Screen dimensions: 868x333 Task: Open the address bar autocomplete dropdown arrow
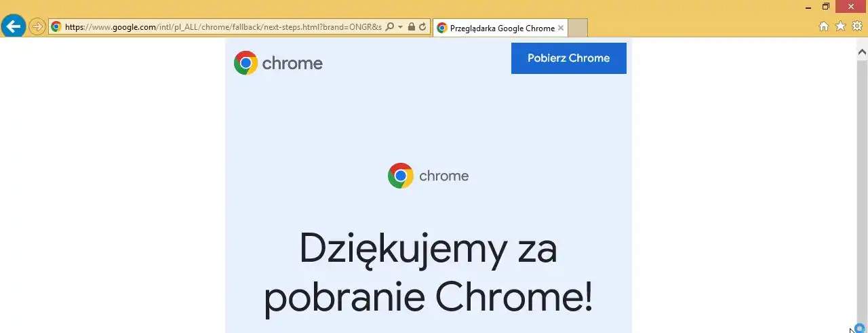point(400,27)
